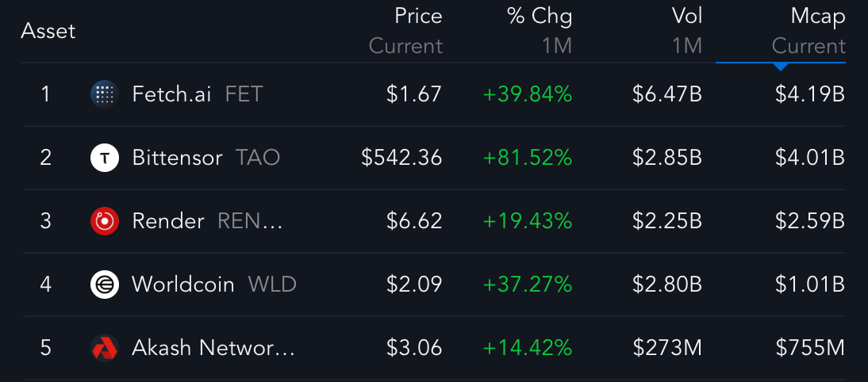The image size is (868, 382).
Task: Open the Worldcoin asset name link
Action: tap(183, 285)
